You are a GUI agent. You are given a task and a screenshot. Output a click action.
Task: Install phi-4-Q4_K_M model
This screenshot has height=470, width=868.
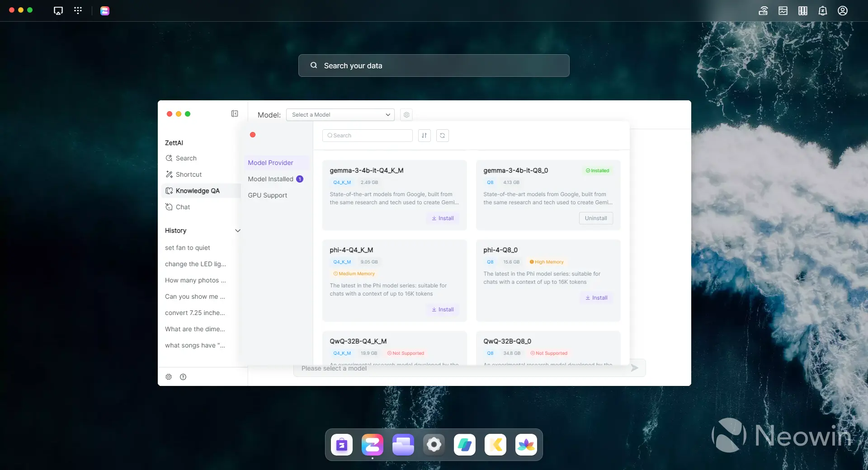click(443, 310)
